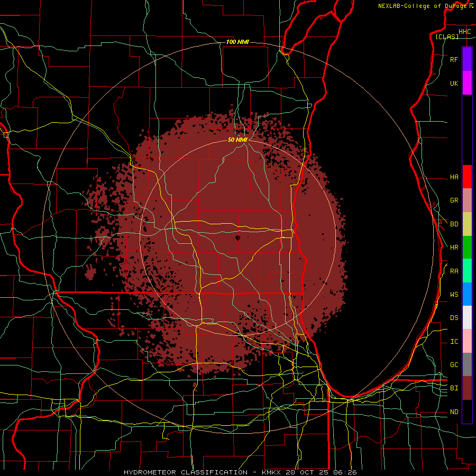Click the small black radar site dot
This screenshot has width=476, height=476.
(237, 237)
